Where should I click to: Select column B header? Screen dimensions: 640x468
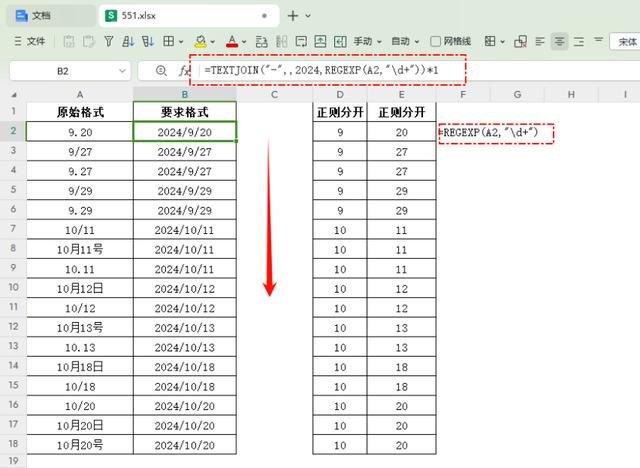click(x=185, y=95)
